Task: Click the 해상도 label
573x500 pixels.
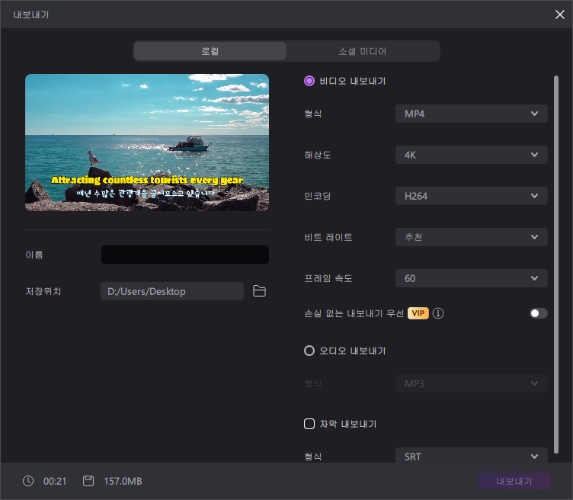Action: [317, 155]
